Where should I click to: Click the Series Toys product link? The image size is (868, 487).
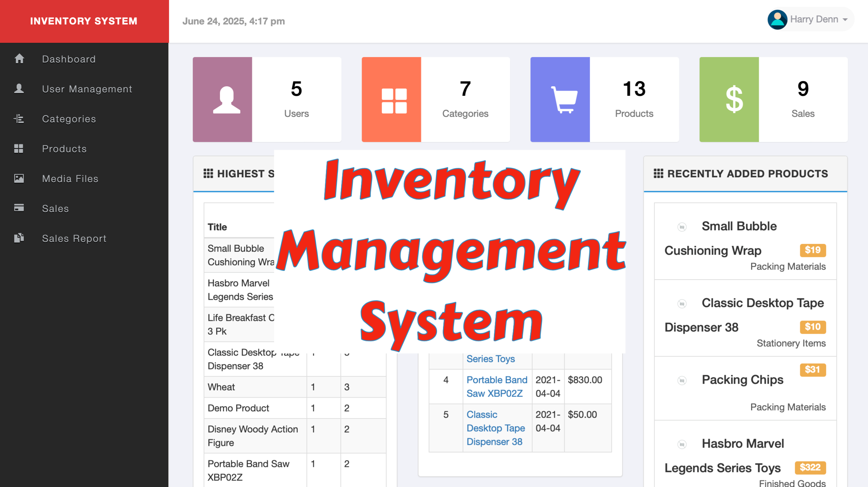pyautogui.click(x=490, y=359)
